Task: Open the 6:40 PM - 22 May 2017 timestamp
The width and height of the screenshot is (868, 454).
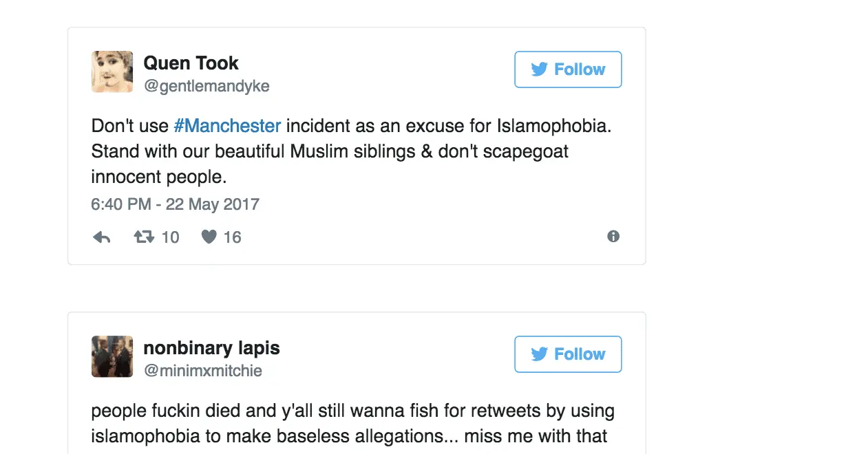Action: click(x=175, y=204)
